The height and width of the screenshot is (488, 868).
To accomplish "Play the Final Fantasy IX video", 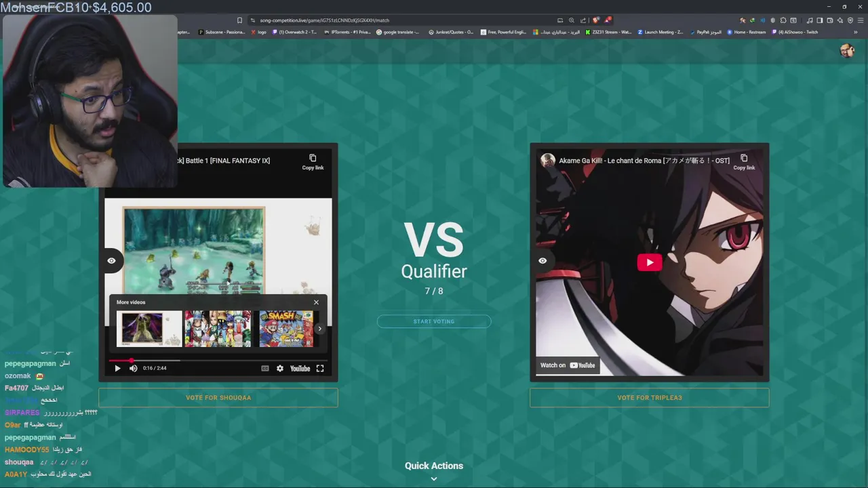I will (117, 369).
